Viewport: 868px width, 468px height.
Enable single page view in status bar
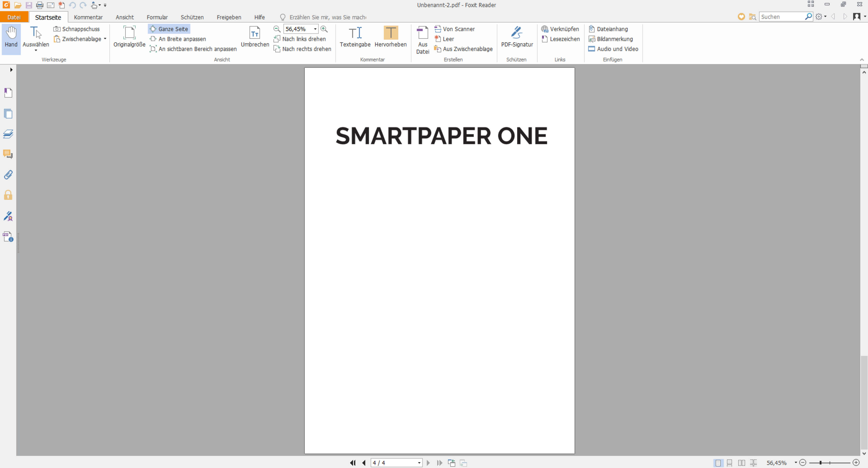tap(718, 463)
